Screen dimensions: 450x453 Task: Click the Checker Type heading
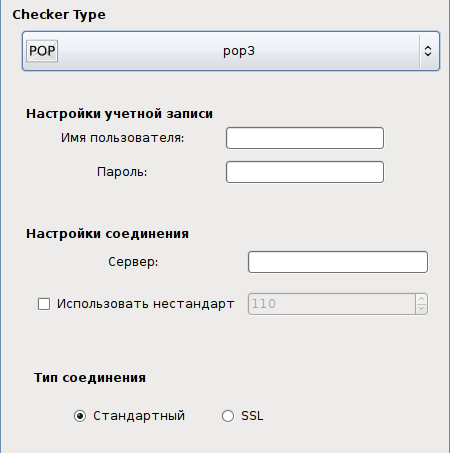[59, 15]
